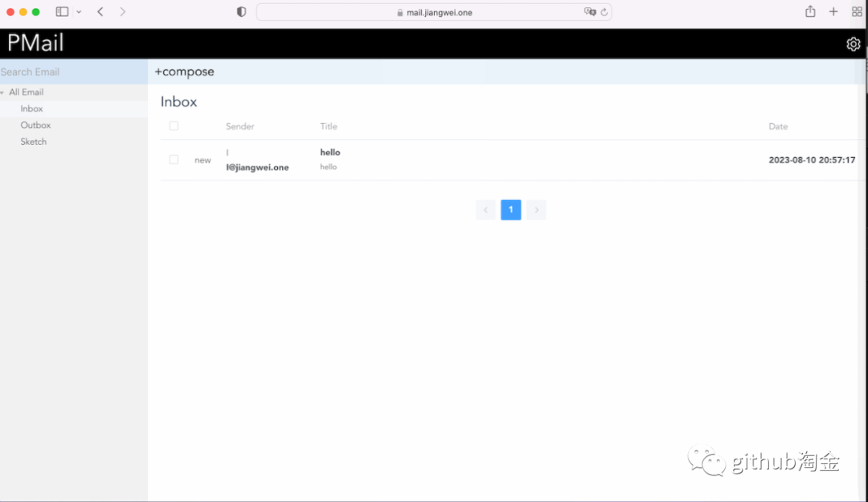Reload the page with refresh icon
The height and width of the screenshot is (502, 868).
[x=604, y=12]
